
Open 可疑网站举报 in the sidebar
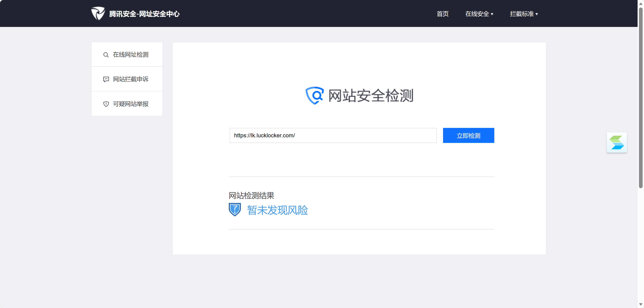coord(130,104)
